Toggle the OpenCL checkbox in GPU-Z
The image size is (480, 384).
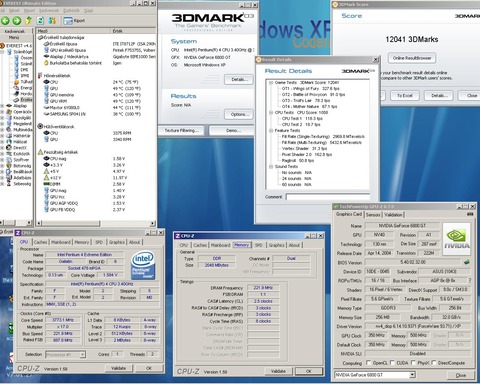pos(368,362)
